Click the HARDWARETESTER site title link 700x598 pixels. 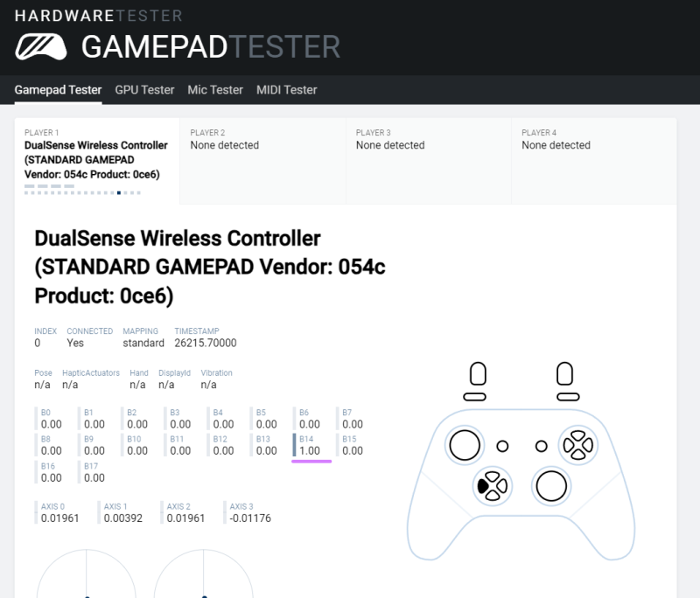[x=99, y=16]
